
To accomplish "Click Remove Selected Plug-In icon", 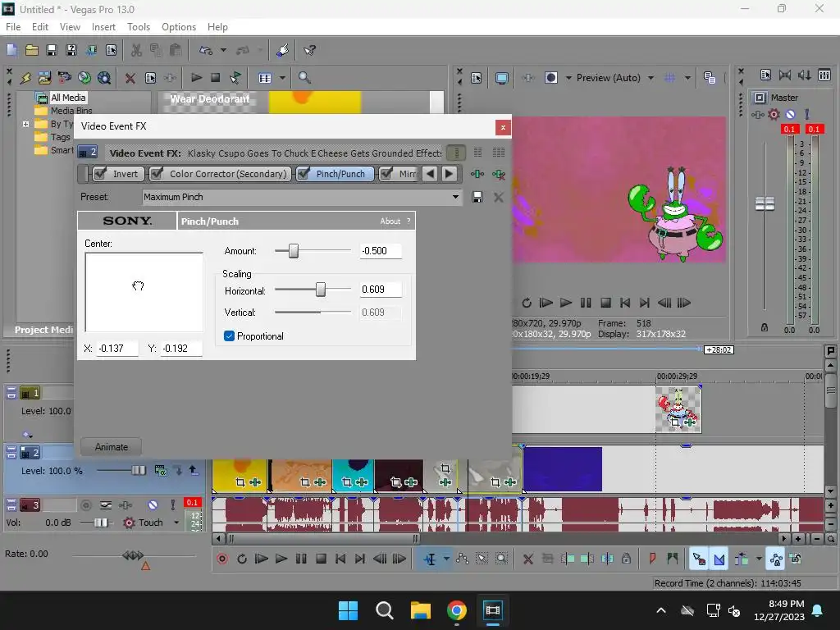I will pos(499,174).
